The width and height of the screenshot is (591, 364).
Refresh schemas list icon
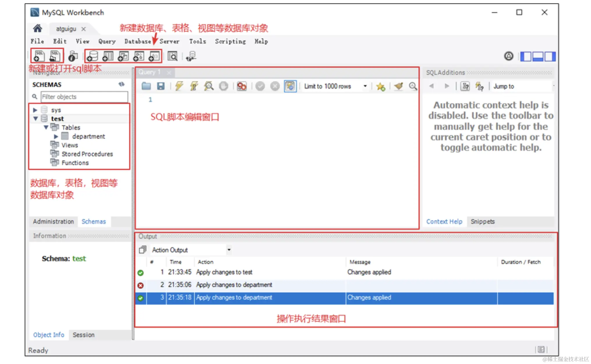(121, 84)
